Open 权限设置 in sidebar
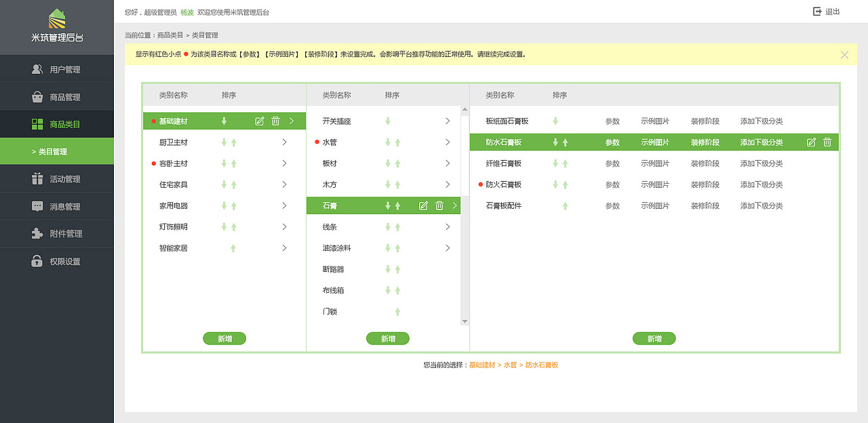 point(57,261)
